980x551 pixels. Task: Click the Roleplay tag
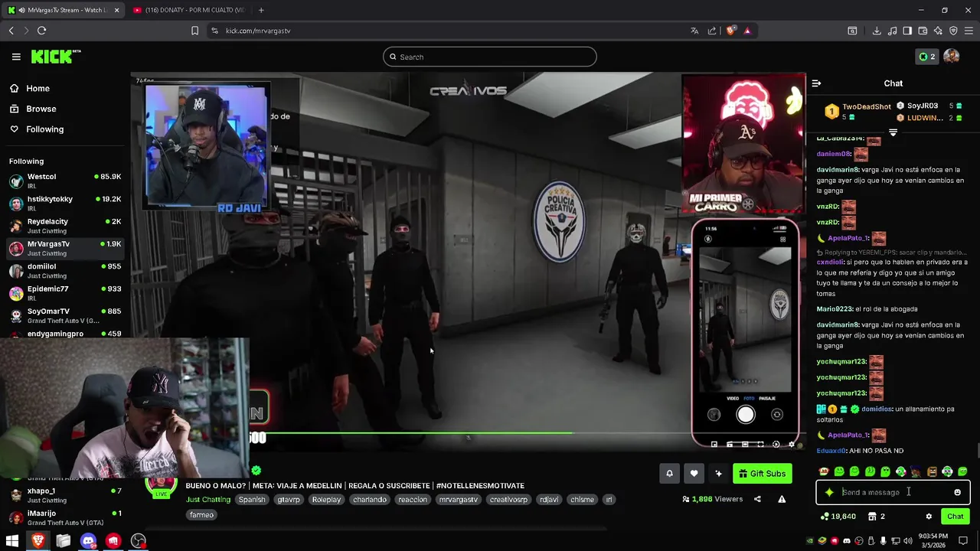326,500
